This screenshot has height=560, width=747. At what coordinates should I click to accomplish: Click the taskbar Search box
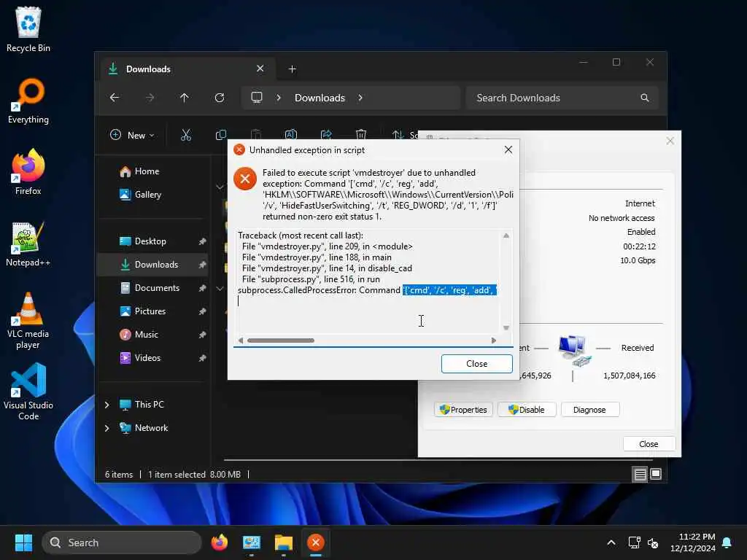(122, 542)
